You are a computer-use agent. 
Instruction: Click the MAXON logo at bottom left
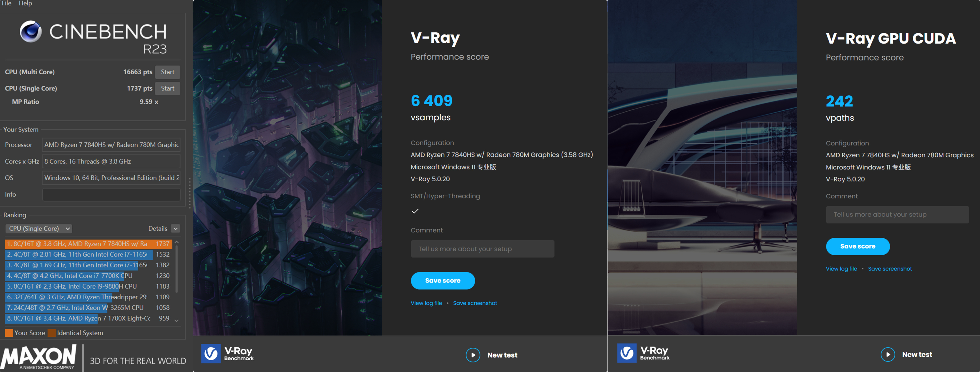38,357
